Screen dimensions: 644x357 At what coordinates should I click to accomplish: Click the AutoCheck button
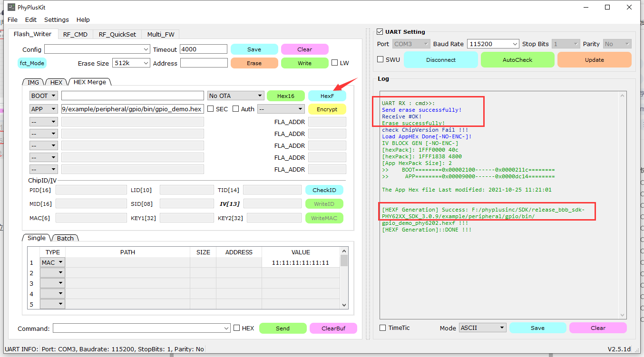point(517,60)
